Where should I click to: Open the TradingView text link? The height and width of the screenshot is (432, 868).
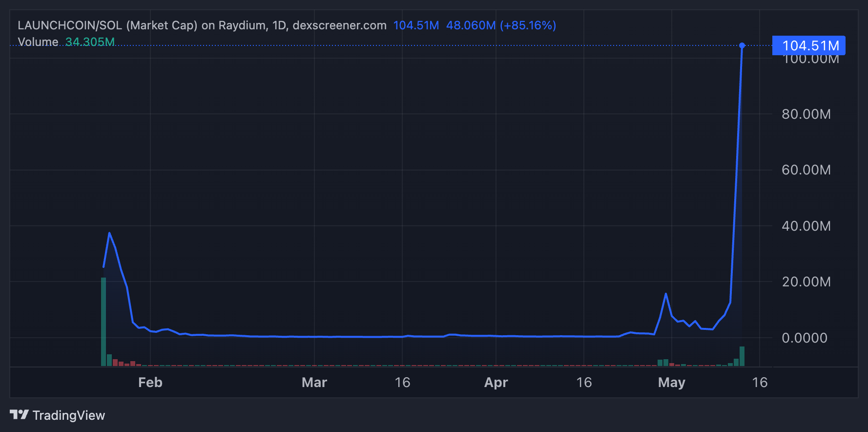(x=68, y=415)
